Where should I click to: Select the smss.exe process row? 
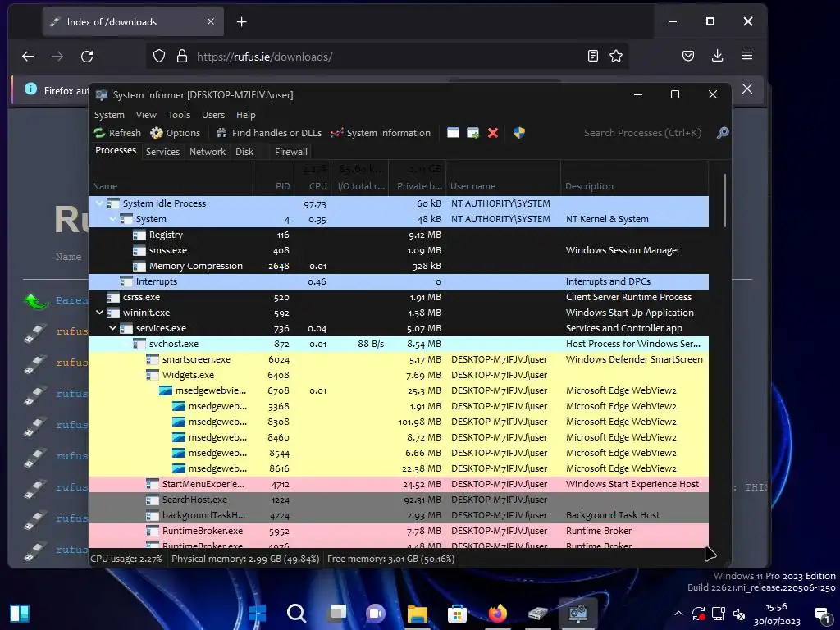click(399, 250)
